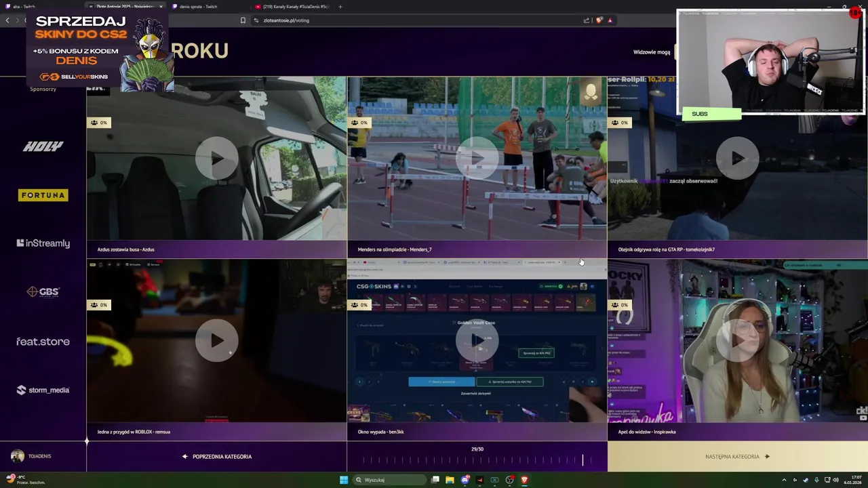Click the Okno wypada - ben3kk caption
This screenshot has height=488, width=868.
pos(380,432)
